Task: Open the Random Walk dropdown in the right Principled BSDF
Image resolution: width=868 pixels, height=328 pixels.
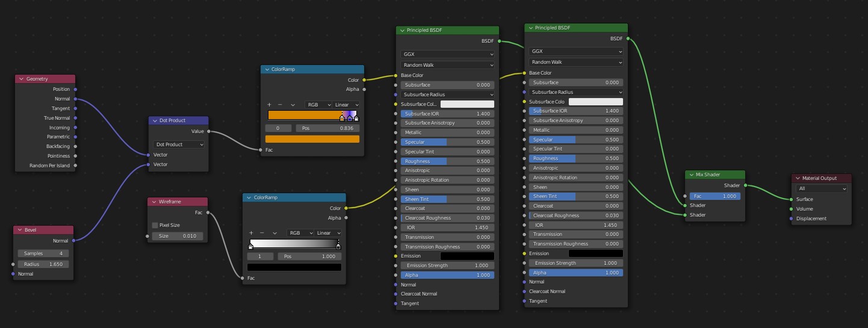Action: 576,62
